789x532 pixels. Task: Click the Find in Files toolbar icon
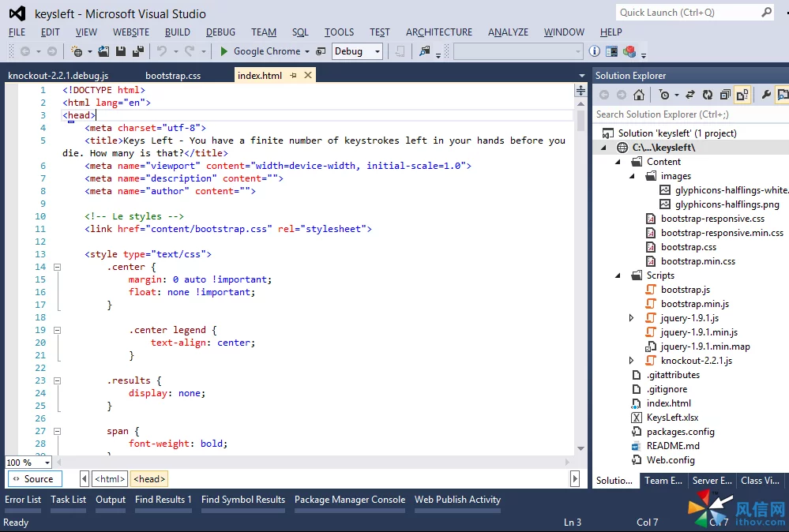(x=425, y=51)
